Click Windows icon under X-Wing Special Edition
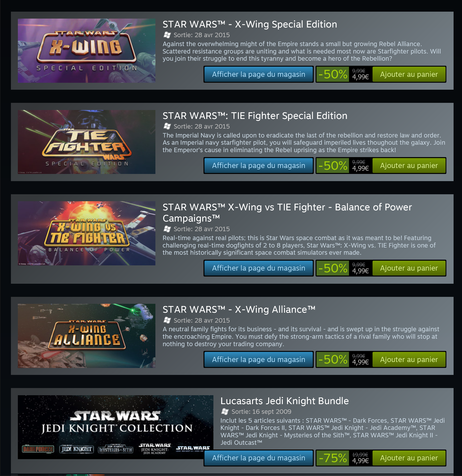The image size is (462, 476). 167,35
